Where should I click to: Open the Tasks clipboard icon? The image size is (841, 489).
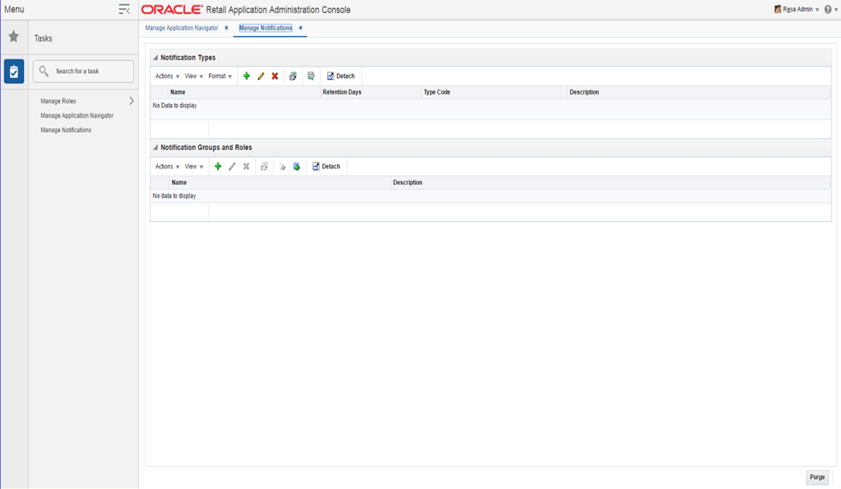point(14,71)
